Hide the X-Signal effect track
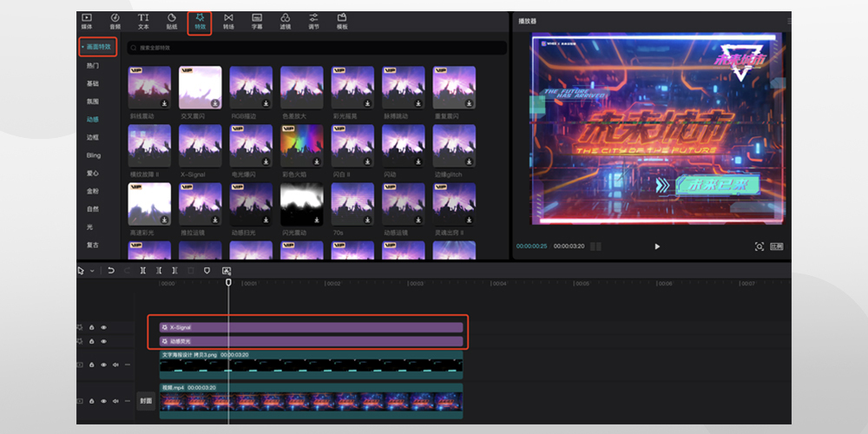868x434 pixels. pyautogui.click(x=103, y=328)
